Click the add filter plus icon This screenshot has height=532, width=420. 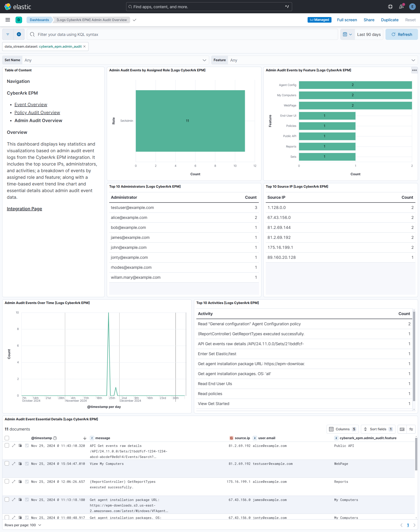pyautogui.click(x=19, y=35)
